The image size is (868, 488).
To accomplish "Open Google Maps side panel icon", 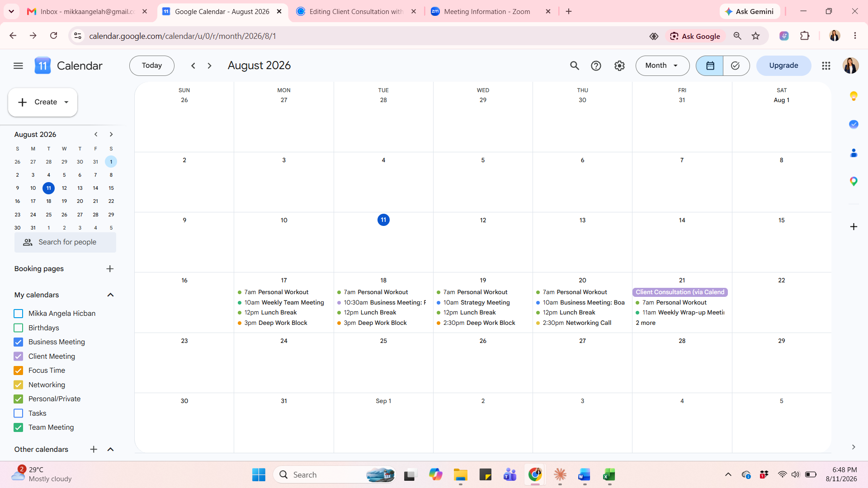I will 854,182.
